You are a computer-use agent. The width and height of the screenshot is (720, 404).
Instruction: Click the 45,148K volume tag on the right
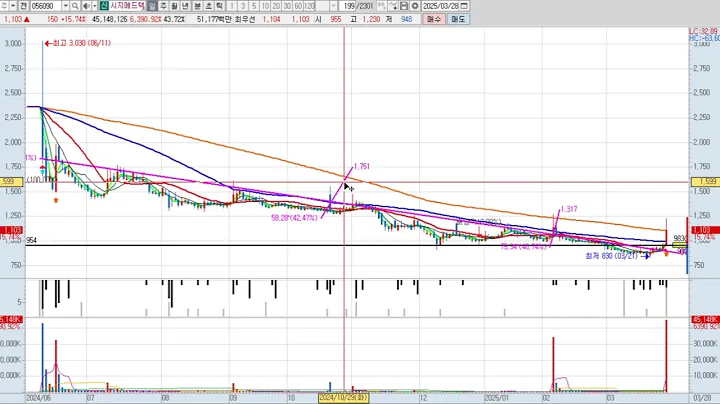[x=706, y=320]
